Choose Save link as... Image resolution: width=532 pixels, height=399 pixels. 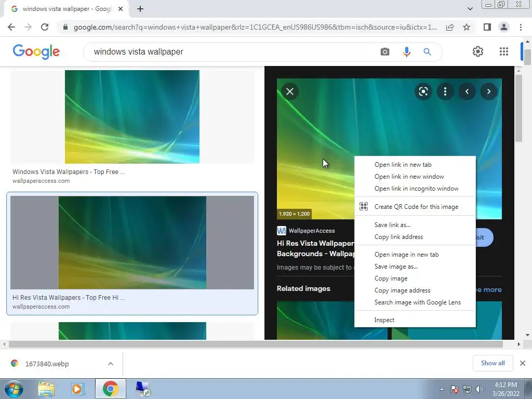point(415,224)
